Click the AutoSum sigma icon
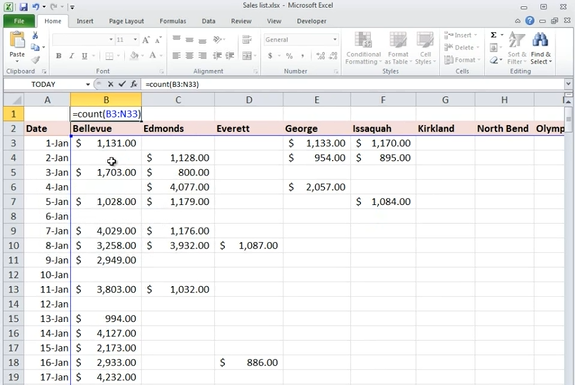Viewport: 575px width, 385px height. (x=494, y=35)
